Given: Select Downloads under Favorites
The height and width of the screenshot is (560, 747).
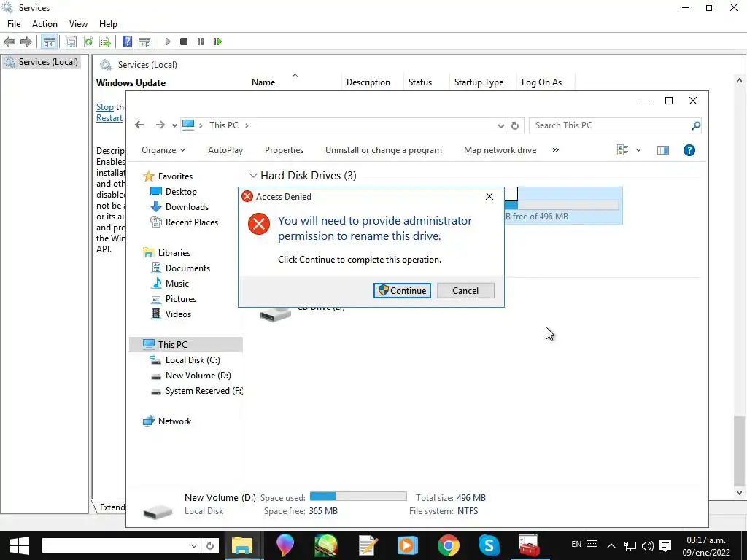Looking at the screenshot, I should coord(179,206).
